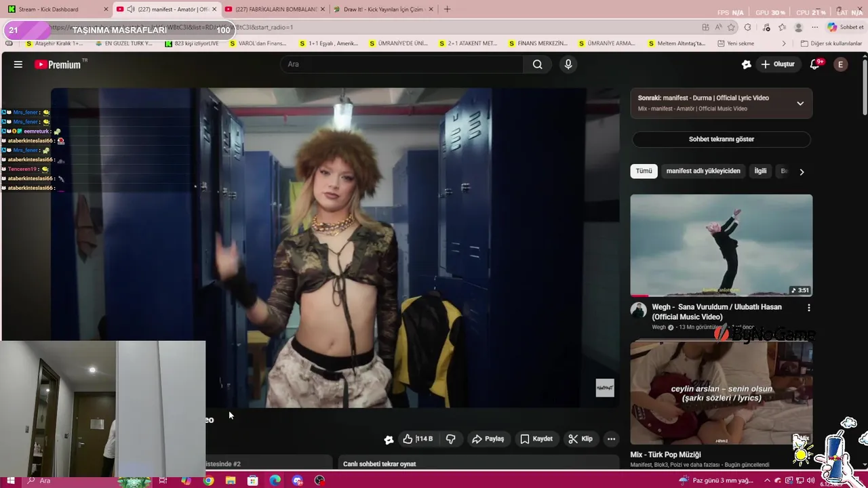Open Diğer sık kullanılanlar folder
This screenshot has height=488, width=868.
tap(831, 43)
